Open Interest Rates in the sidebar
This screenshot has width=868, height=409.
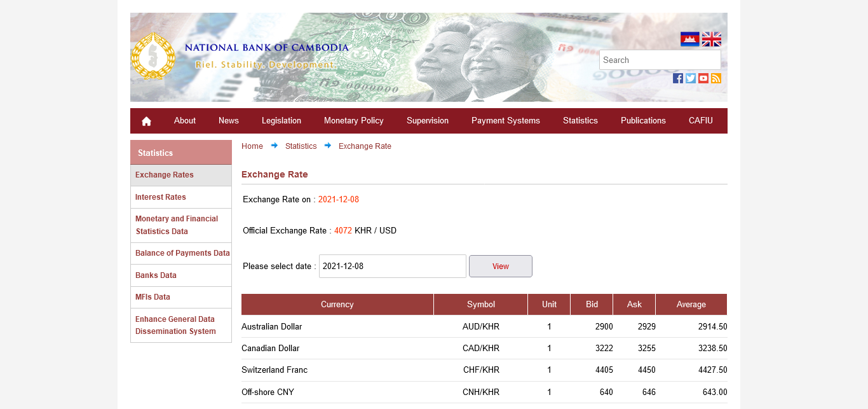(161, 197)
